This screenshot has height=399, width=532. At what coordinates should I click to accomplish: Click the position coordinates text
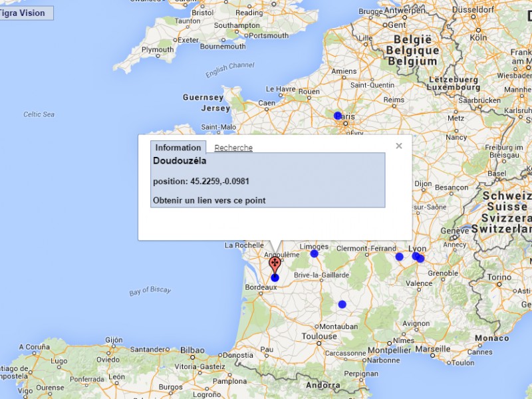click(x=201, y=181)
